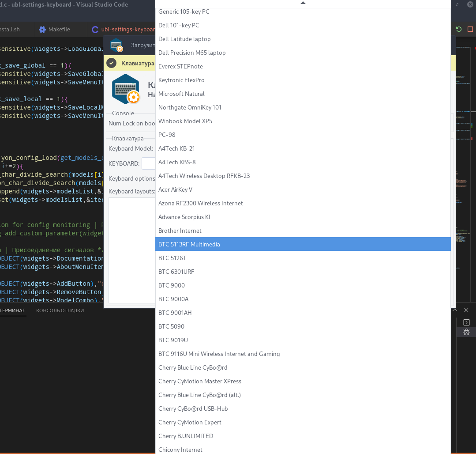Pick A4Tech KBS-8 model
The width and height of the screenshot is (476, 454).
coord(303,162)
